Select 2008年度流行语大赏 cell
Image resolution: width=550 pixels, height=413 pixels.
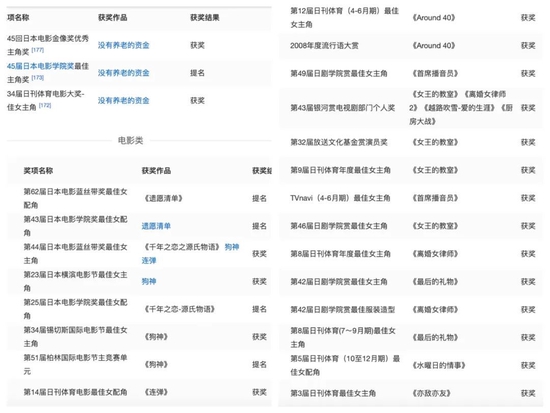(324, 46)
